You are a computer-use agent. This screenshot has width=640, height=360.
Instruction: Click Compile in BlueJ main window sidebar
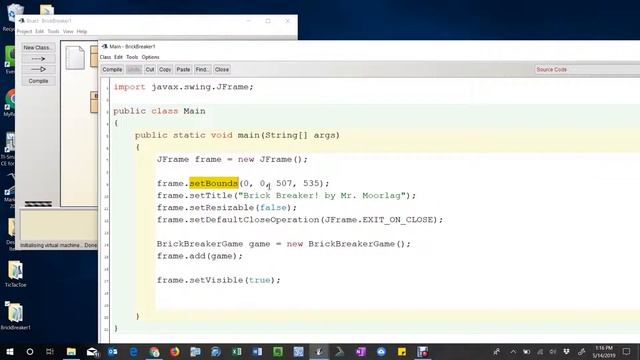pos(38,81)
